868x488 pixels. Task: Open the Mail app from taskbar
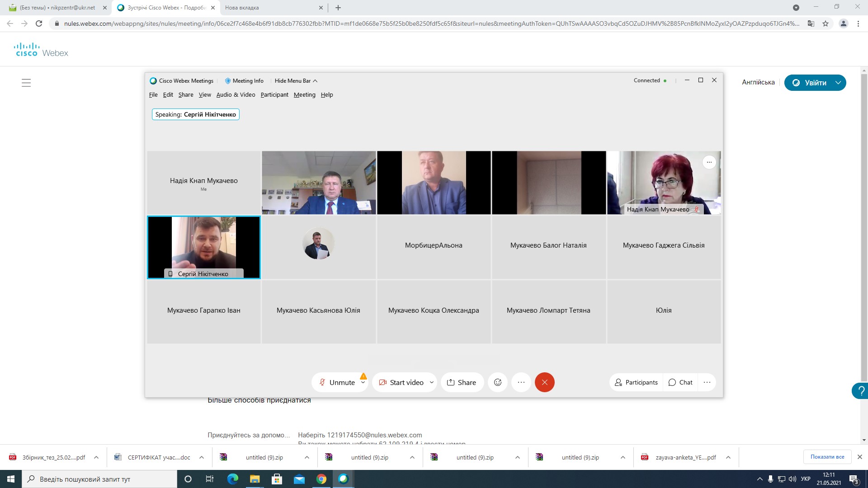click(x=299, y=479)
